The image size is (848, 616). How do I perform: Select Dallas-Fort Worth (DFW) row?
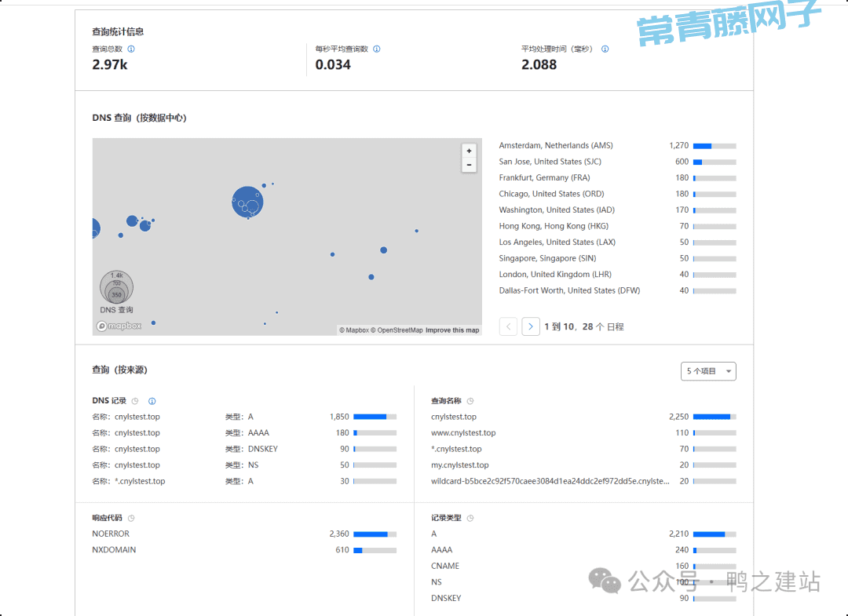(x=617, y=290)
